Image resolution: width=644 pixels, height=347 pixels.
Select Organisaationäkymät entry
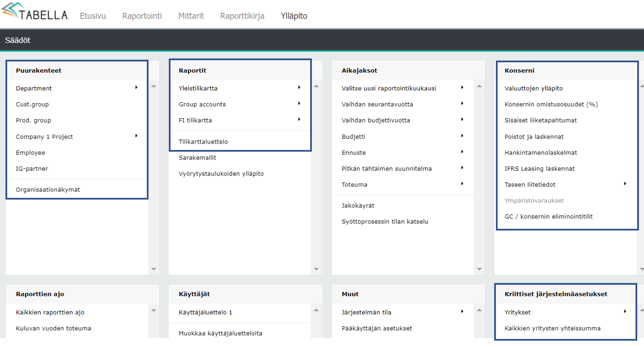(x=48, y=189)
